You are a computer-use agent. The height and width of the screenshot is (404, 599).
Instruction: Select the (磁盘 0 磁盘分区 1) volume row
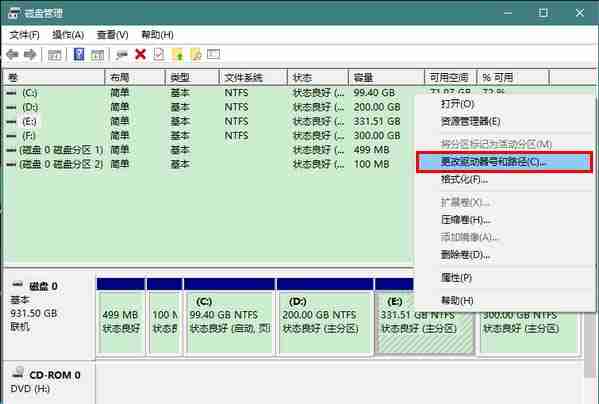pos(209,150)
